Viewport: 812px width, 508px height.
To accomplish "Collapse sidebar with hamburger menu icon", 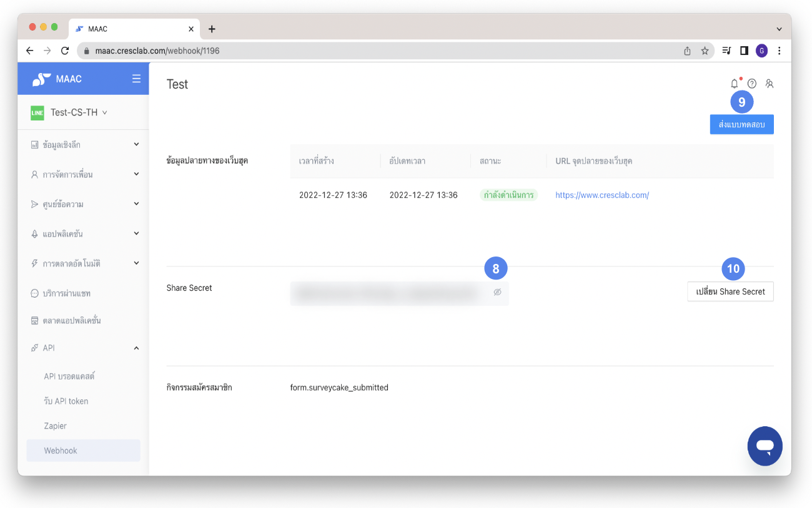I will (136, 79).
